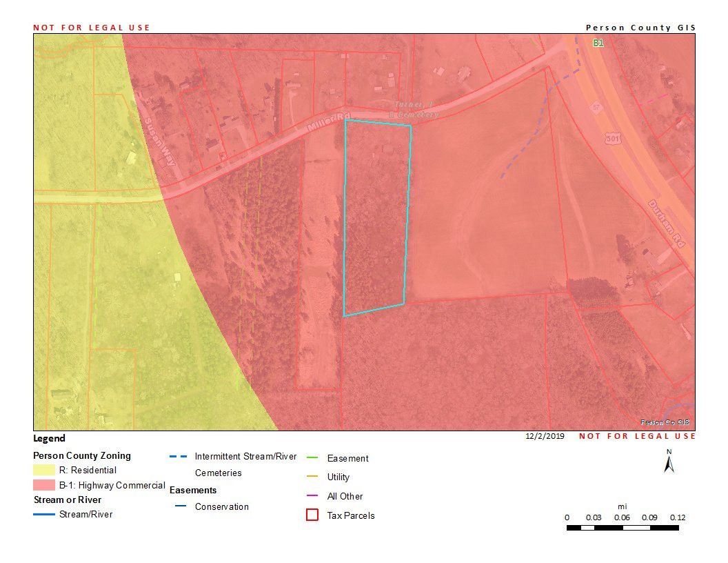The image size is (728, 563).
Task: Click the Miller Rd road label
Action: [x=325, y=121]
